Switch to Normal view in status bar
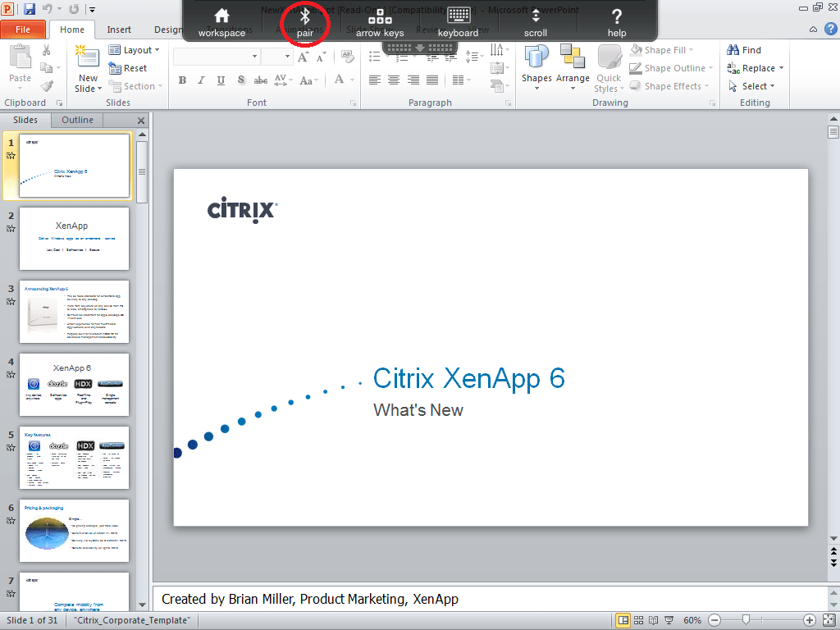The image size is (840, 630). point(623,620)
